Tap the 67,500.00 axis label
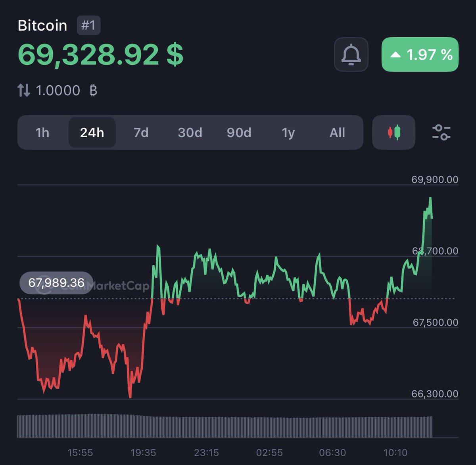The width and height of the screenshot is (476, 465). (x=435, y=322)
